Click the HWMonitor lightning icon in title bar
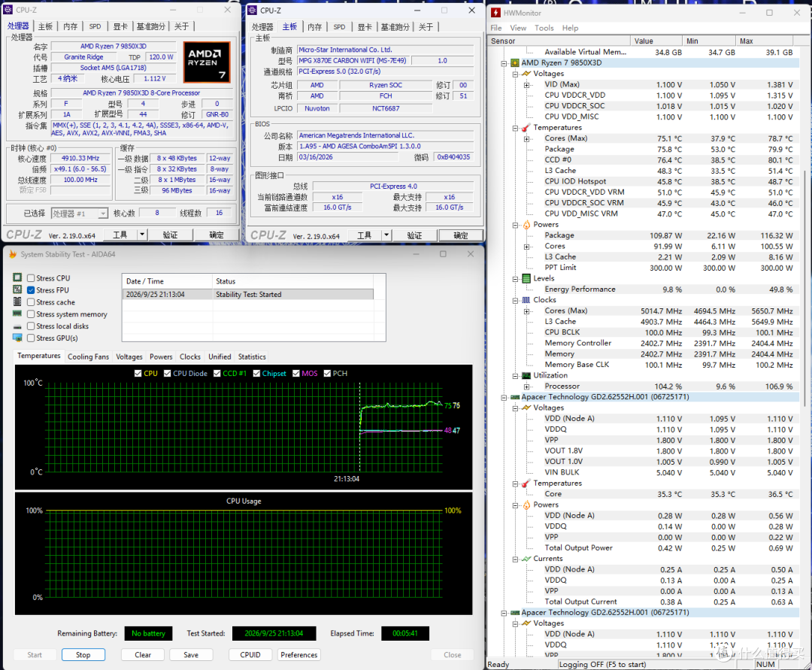 tap(495, 13)
